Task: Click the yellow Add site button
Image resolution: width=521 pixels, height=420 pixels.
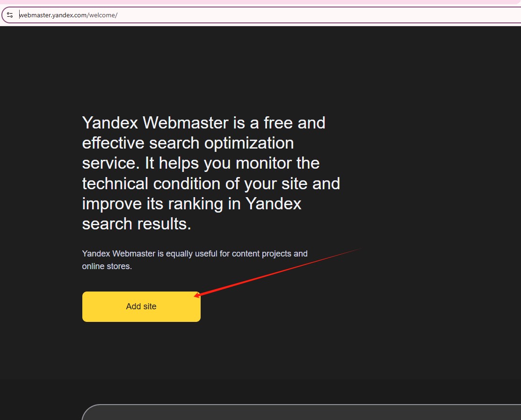Action: coord(141,306)
